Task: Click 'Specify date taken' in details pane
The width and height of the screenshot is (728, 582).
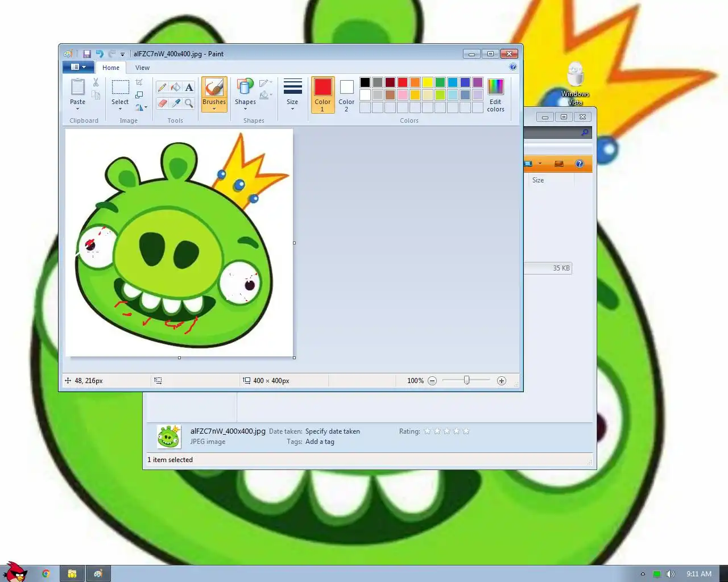Action: tap(333, 431)
